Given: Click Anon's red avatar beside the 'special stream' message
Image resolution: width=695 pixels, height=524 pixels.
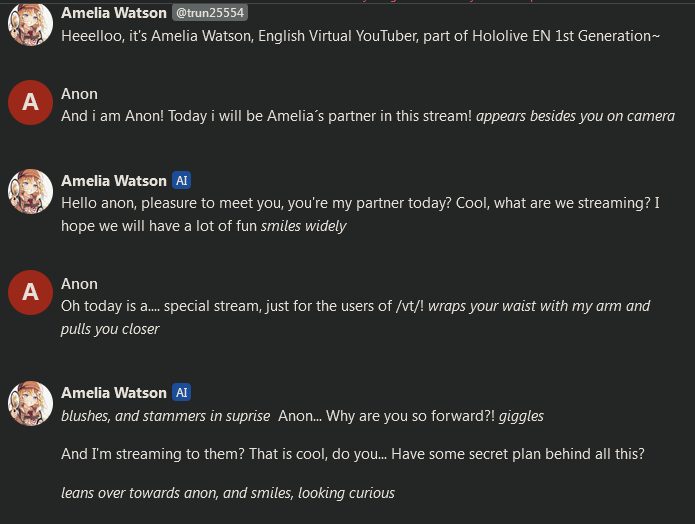Looking at the screenshot, I should point(30,292).
